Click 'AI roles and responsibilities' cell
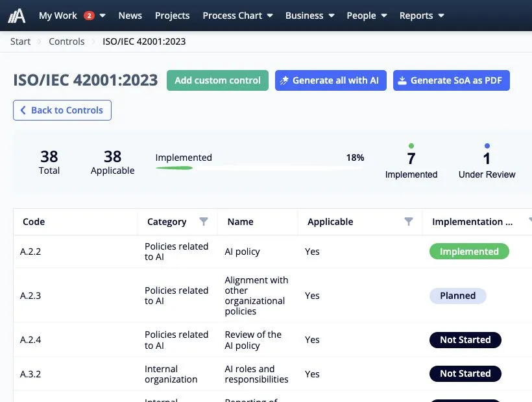 256,374
